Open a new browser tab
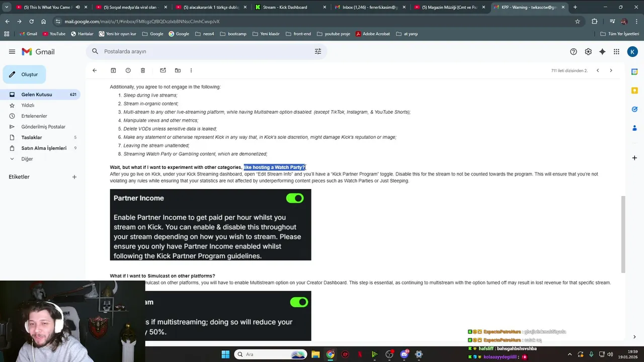The height and width of the screenshot is (362, 644). pos(575,7)
